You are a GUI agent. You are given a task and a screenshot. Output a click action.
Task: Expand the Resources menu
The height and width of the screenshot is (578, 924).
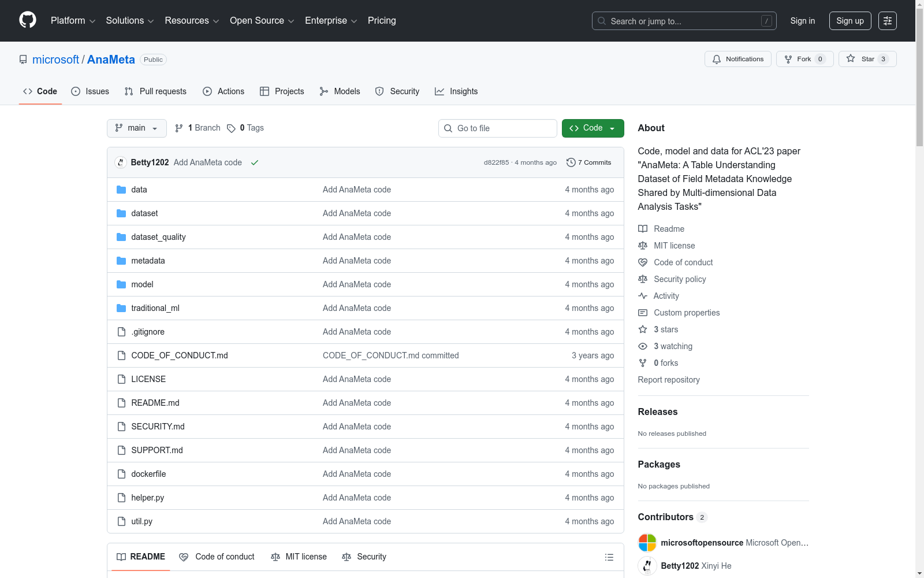coord(192,21)
